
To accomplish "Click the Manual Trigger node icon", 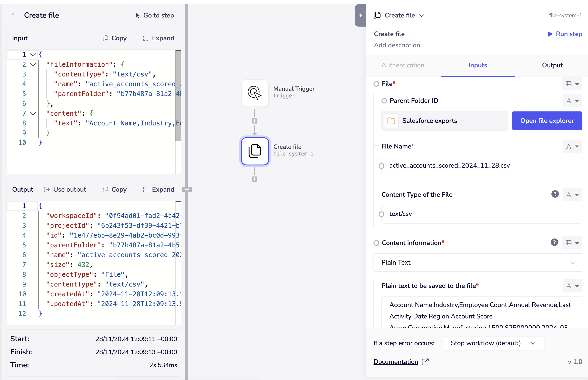I will pyautogui.click(x=255, y=93).
